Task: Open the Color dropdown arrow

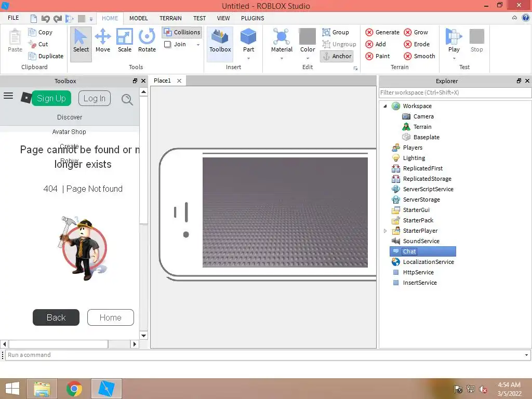Action: tap(308, 58)
